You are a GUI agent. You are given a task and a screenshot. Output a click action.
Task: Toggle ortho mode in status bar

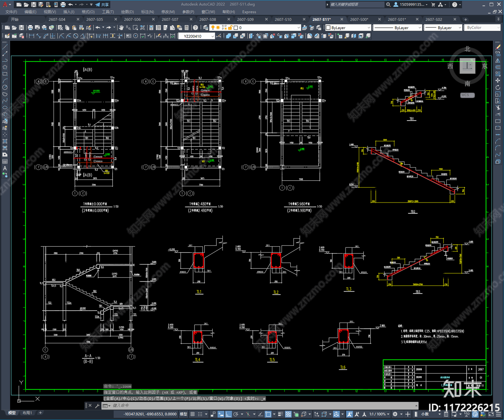point(228,414)
